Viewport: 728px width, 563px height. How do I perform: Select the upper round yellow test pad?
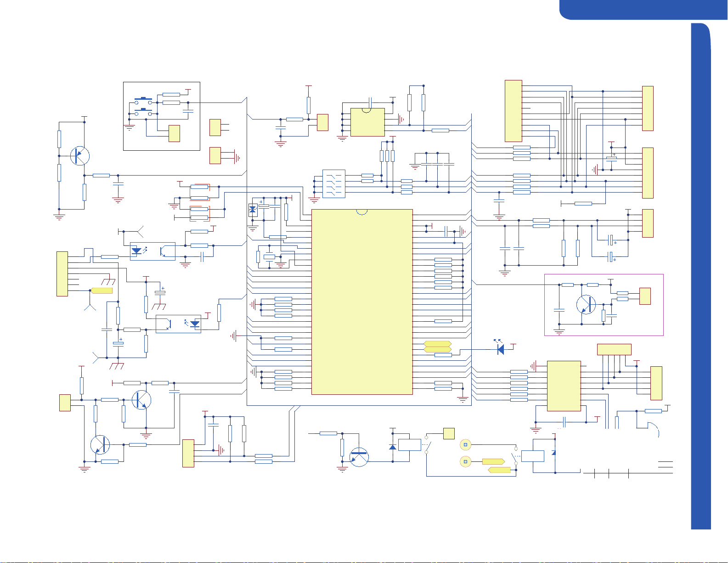click(466, 444)
